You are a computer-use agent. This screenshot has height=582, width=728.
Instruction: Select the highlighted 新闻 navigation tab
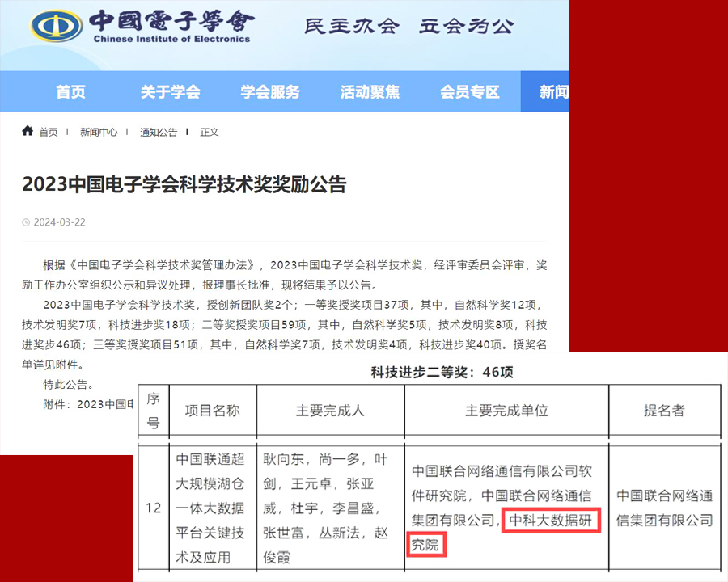[x=545, y=91]
